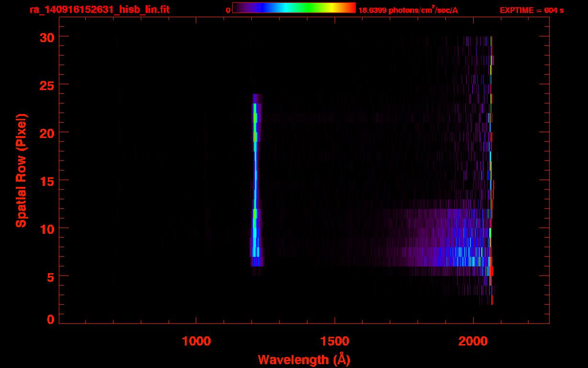The height and width of the screenshot is (368, 588).
Task: Click the bright detector edge column near 2070 Å
Action: (x=491, y=170)
